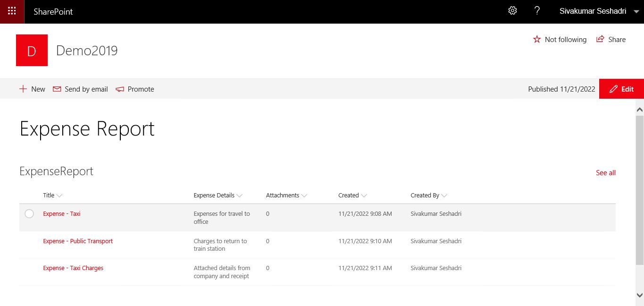Open the Created column dropdown
This screenshot has height=306, width=644.
(x=364, y=195)
